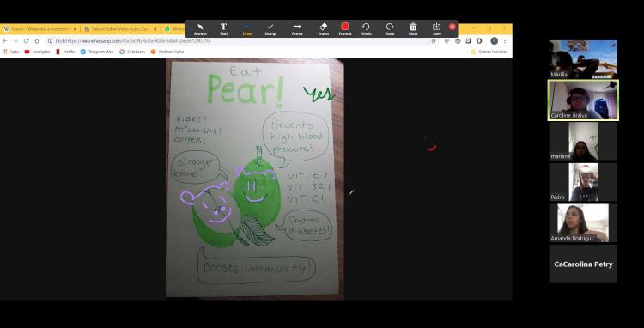The width and height of the screenshot is (644, 328).
Task: Switch to the Sala de Saber browser tab
Action: pyautogui.click(x=120, y=29)
